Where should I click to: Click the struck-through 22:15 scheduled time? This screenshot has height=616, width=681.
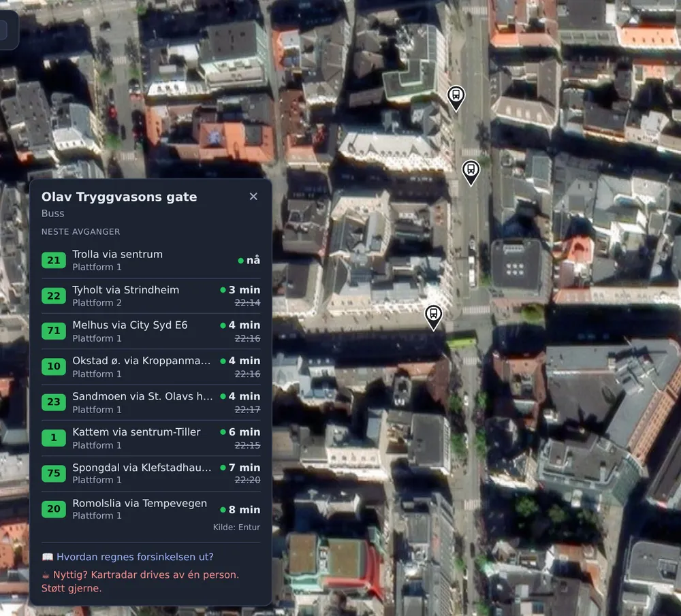pos(248,445)
